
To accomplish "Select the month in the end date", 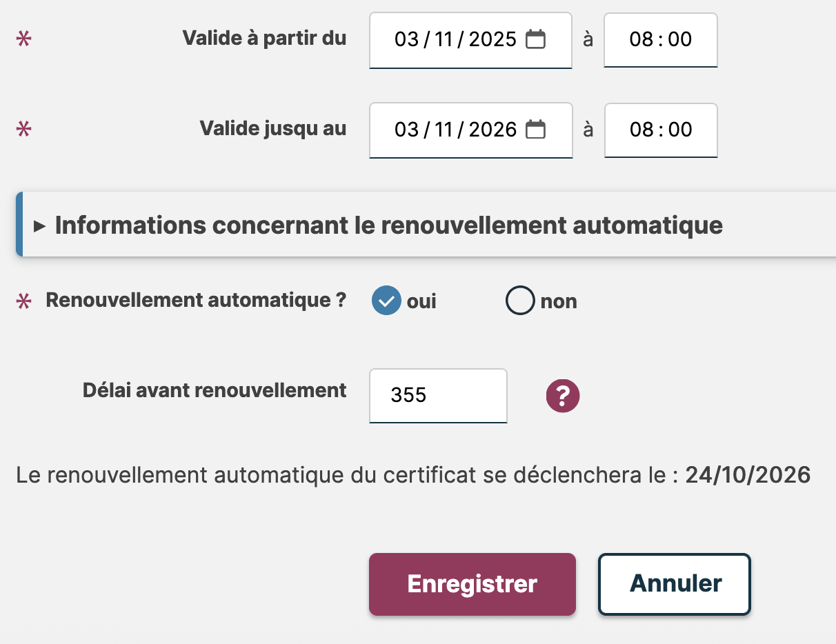I will point(443,130).
